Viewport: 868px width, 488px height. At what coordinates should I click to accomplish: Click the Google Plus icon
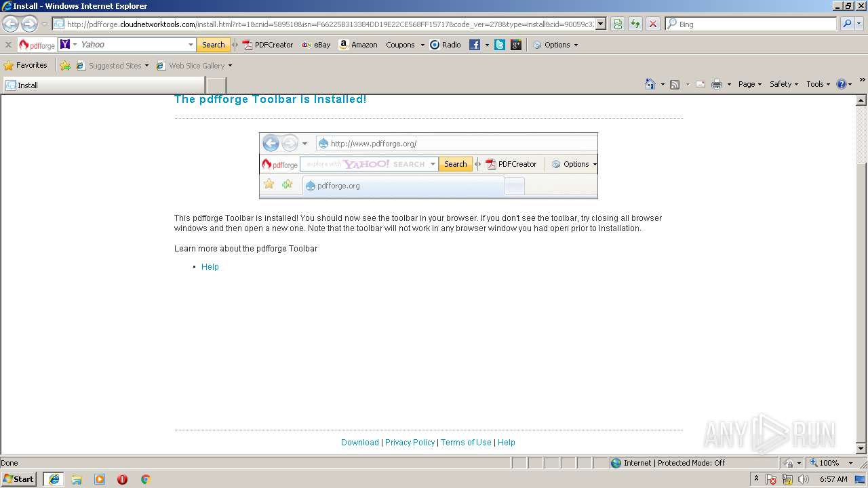click(517, 45)
